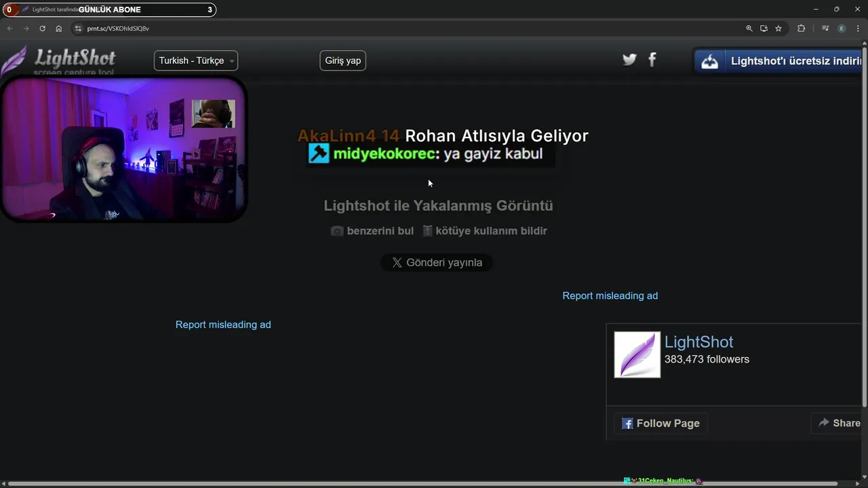Click the browser forward arrow
The height and width of the screenshot is (488, 868).
click(x=26, y=28)
